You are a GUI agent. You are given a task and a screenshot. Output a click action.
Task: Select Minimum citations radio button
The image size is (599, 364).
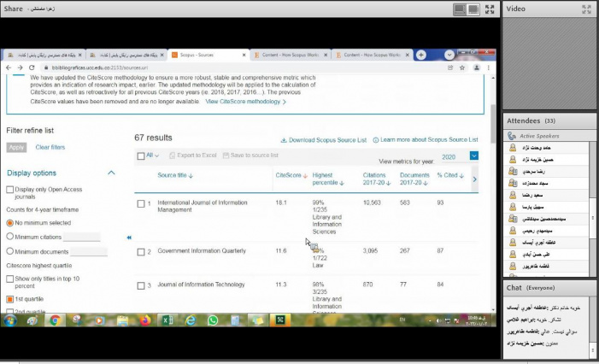click(10, 237)
